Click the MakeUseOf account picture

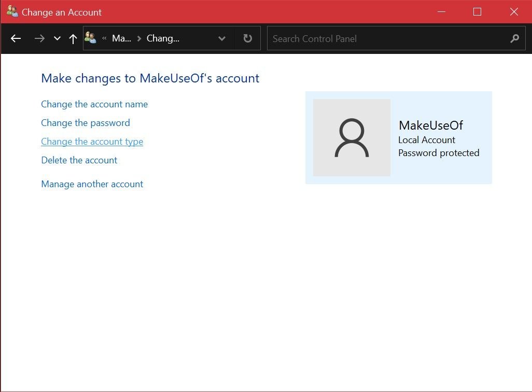pyautogui.click(x=352, y=138)
